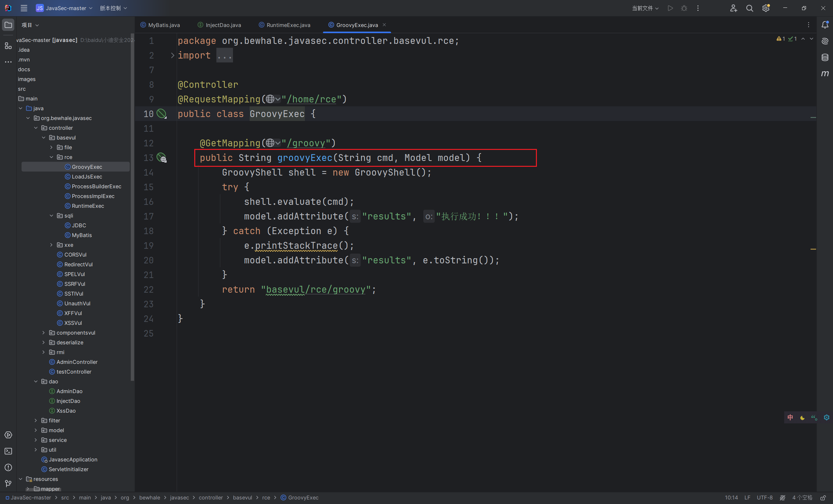The height and width of the screenshot is (504, 833).
Task: Open the Terminal tool window
Action: pos(8,451)
